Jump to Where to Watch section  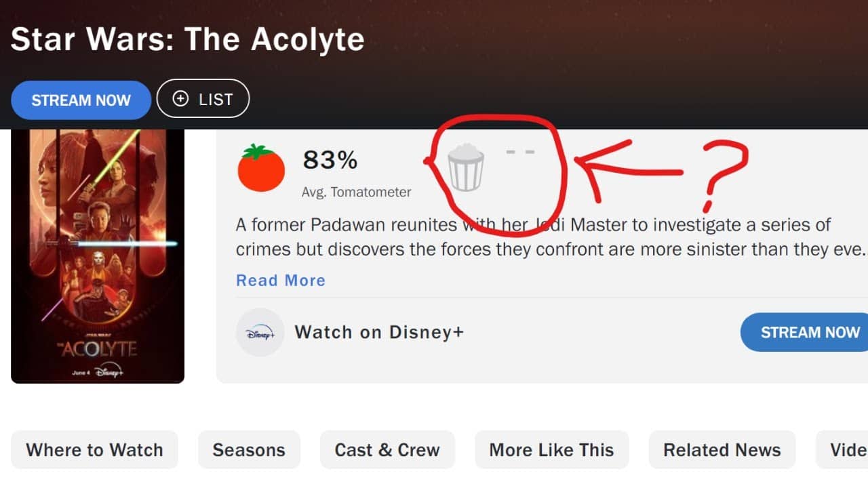tap(94, 450)
